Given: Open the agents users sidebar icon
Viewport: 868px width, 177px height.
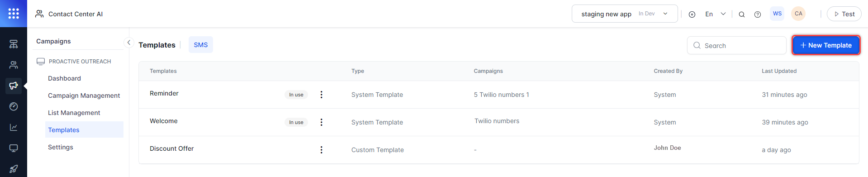Looking at the screenshot, I should [14, 65].
